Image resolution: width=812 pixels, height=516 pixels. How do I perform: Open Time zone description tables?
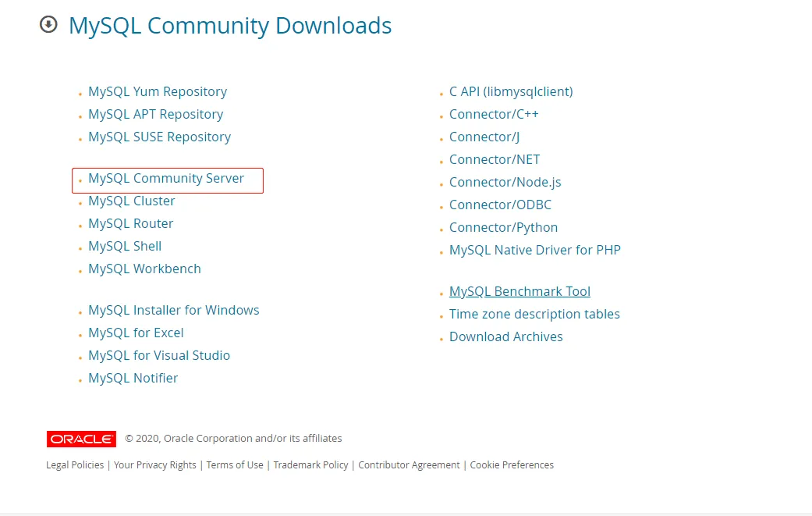(534, 315)
